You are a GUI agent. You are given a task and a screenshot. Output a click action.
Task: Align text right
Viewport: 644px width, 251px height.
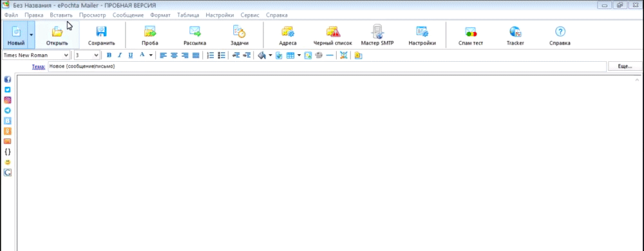pos(185,55)
